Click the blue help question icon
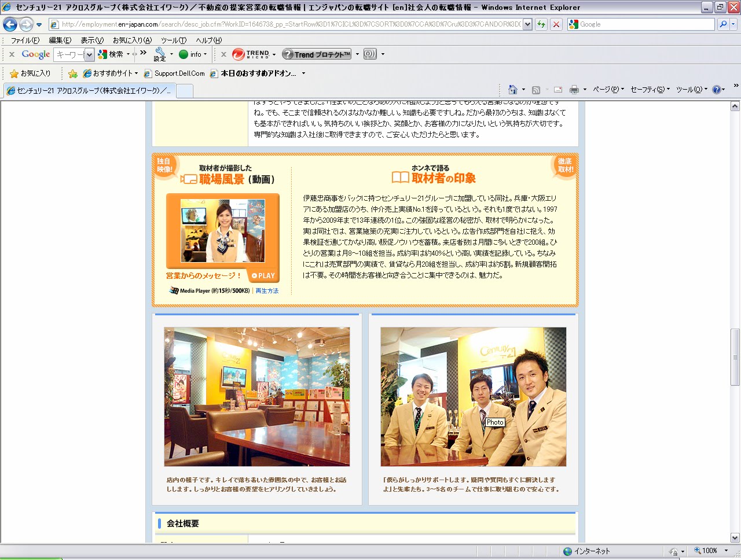 point(716,90)
